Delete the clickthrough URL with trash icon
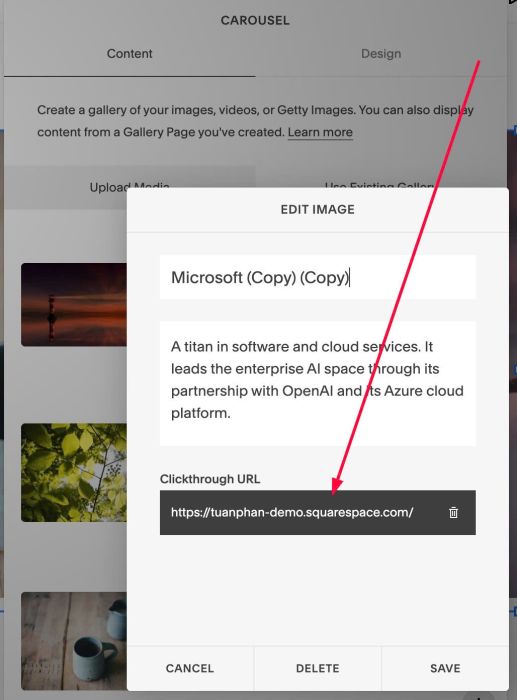Viewport: 517px width, 700px height. [x=453, y=512]
